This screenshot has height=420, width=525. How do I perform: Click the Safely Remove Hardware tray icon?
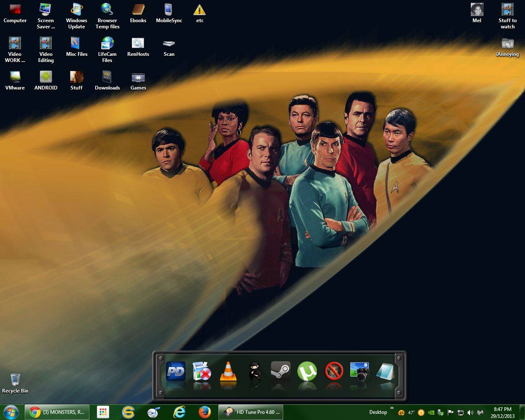click(x=441, y=413)
